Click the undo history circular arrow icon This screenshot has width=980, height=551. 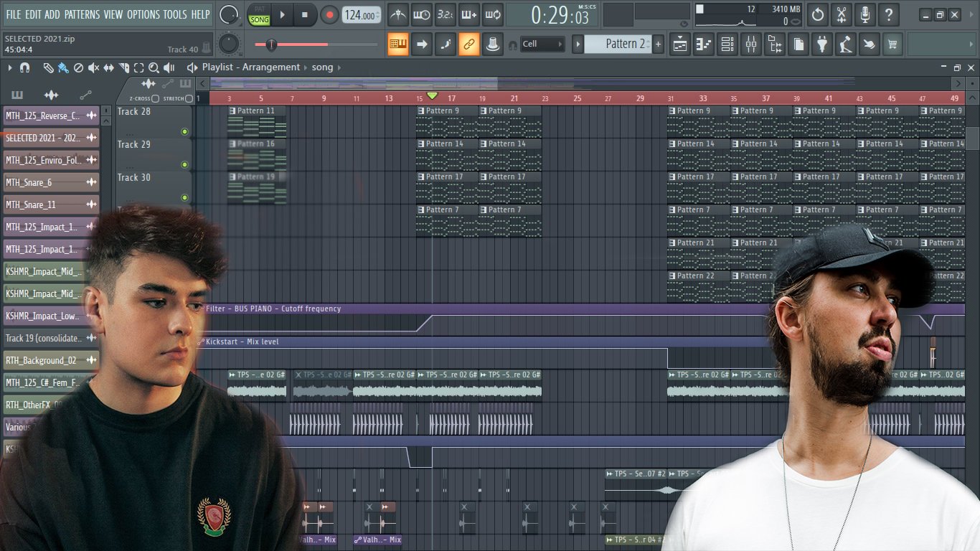click(818, 14)
